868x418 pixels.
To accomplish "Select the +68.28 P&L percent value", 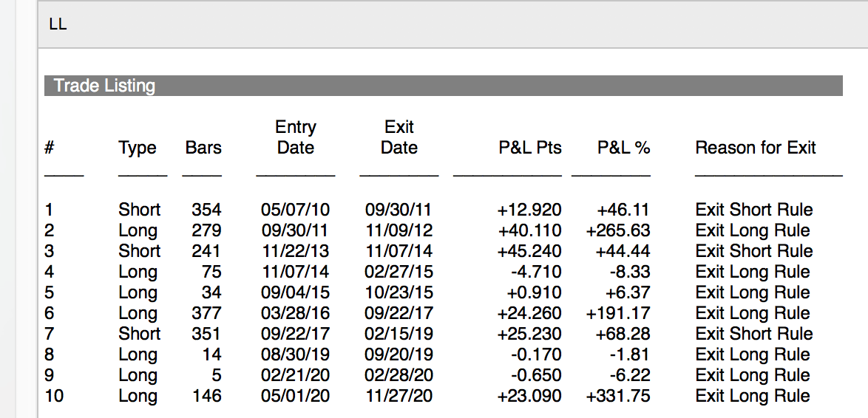I will [x=623, y=334].
